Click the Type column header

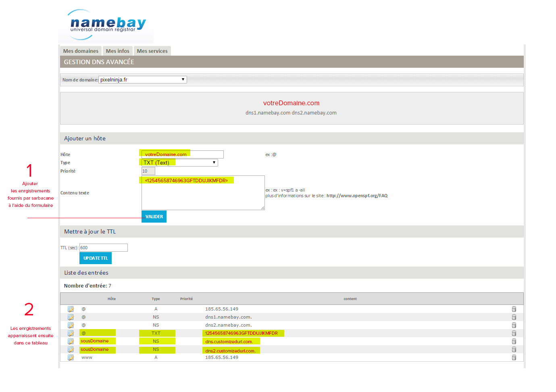click(156, 299)
